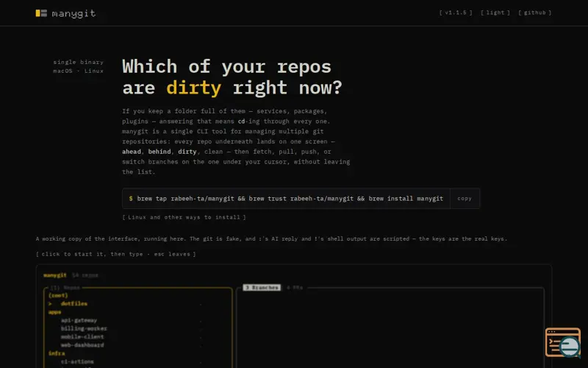Select the dotfiles repo row
588x368 pixels.
(x=138, y=304)
